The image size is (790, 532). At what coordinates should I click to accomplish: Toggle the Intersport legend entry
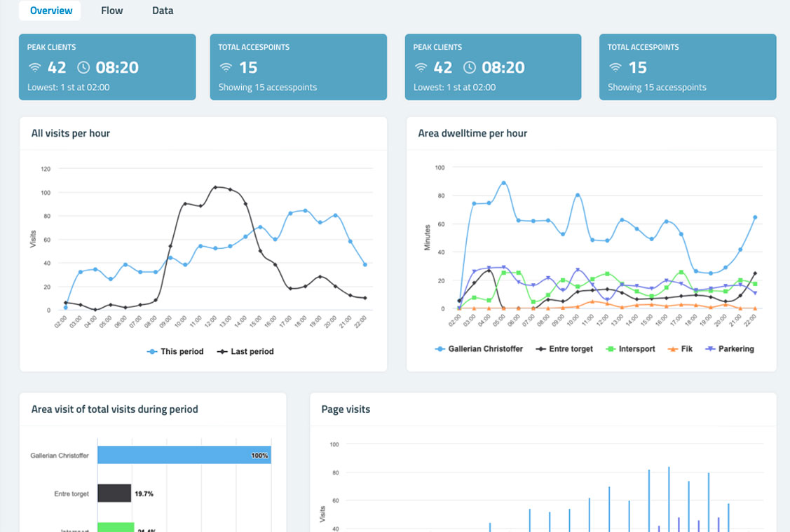(x=630, y=348)
